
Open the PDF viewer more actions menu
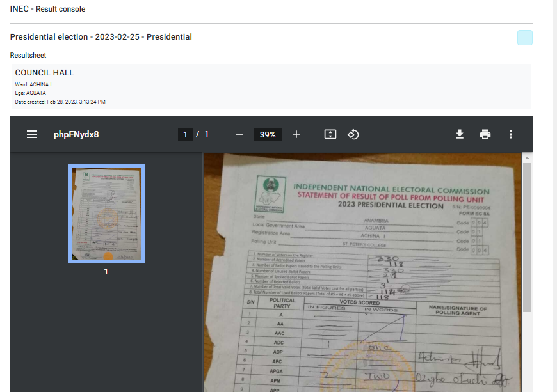point(511,134)
